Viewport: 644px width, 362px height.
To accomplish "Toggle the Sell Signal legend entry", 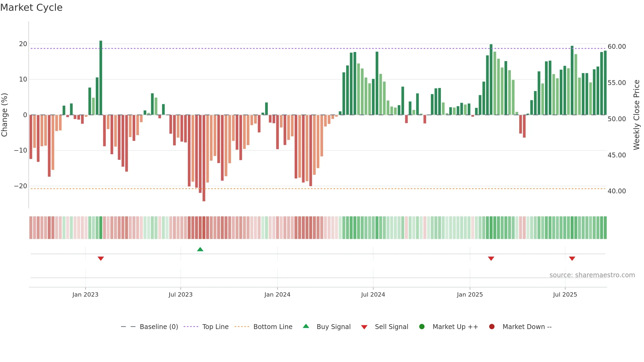I will pyautogui.click(x=385, y=327).
